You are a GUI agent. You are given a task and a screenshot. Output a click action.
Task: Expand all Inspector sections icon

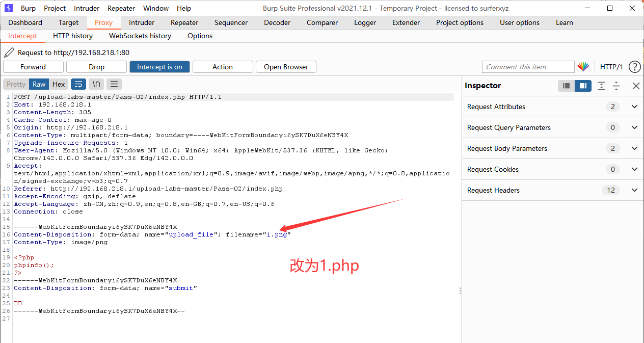[601, 86]
